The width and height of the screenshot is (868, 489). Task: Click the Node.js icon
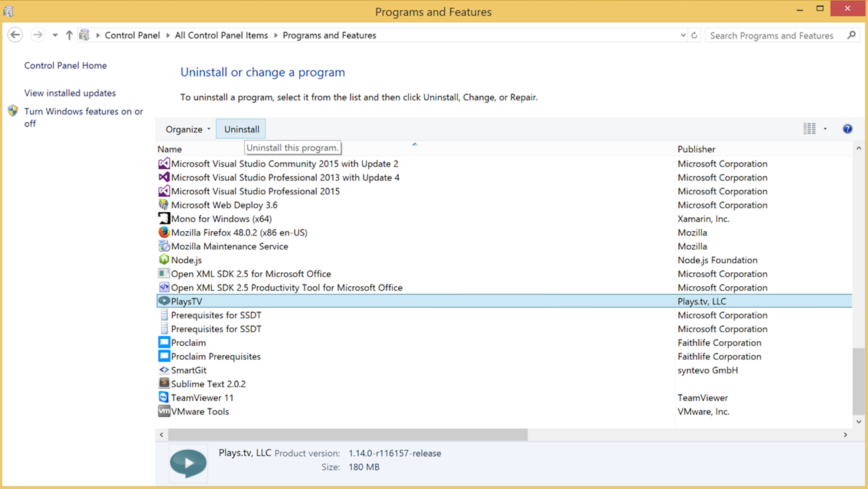tap(164, 260)
